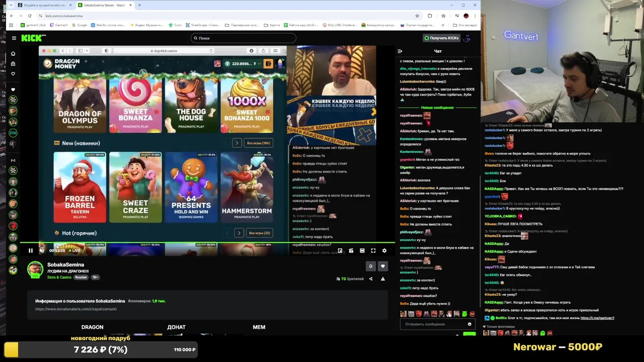Open the Chrome three-dot menu
Viewport: 644px width, 362px height.
[474, 16]
